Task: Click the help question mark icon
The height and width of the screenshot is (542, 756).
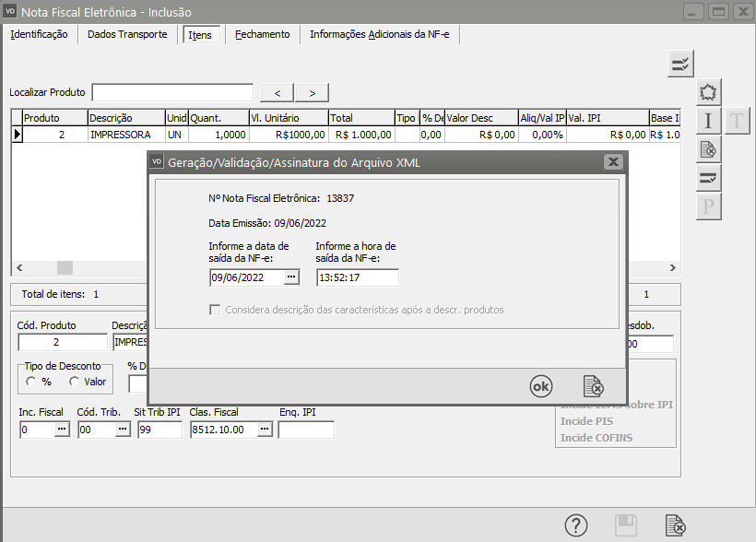Action: pyautogui.click(x=576, y=526)
